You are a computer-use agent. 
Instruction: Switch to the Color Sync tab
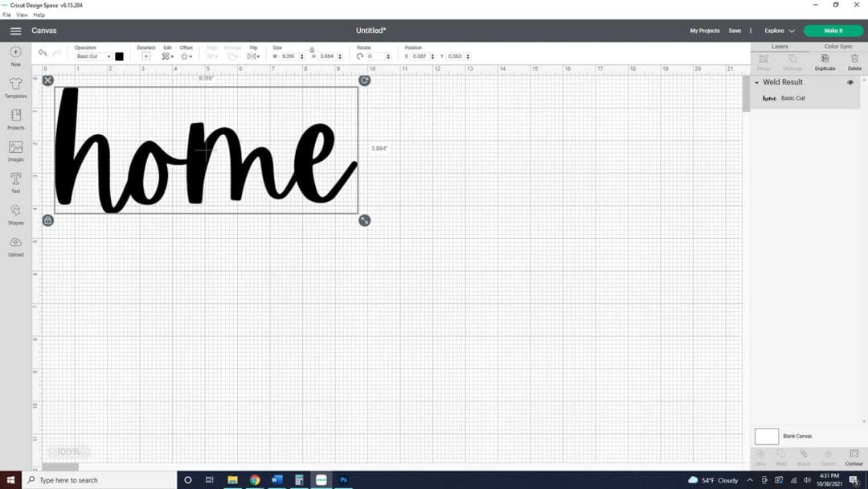pos(837,47)
